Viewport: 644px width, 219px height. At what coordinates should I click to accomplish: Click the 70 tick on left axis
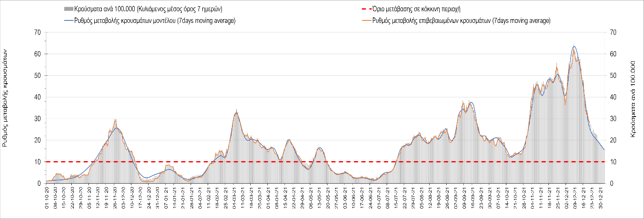click(38, 32)
